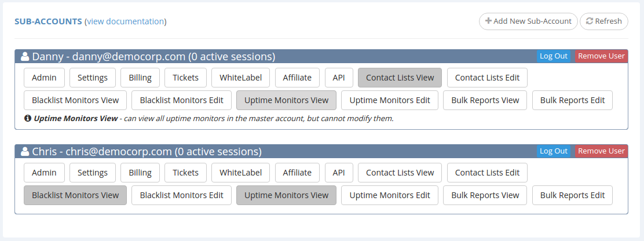Viewport: 644px width, 241px height.
Task: Enable WhiteLabel permission for Chris
Action: pos(240,173)
